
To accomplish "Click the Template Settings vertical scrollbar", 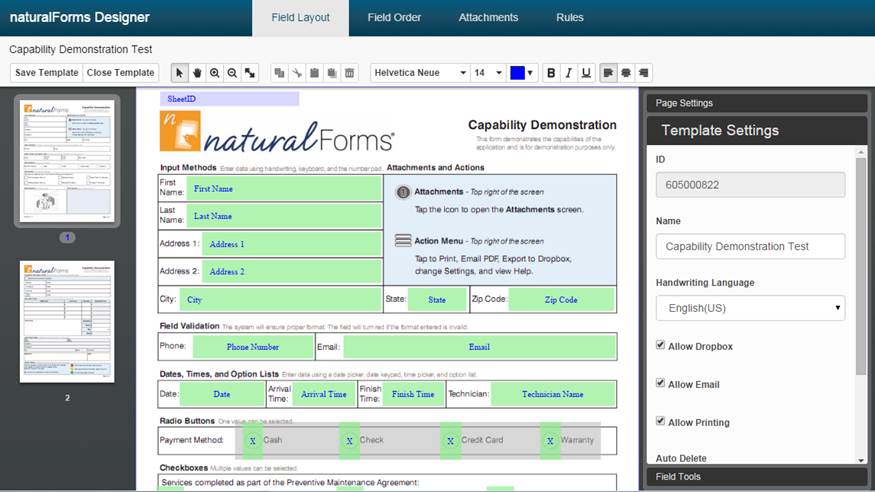I will click(x=861, y=265).
